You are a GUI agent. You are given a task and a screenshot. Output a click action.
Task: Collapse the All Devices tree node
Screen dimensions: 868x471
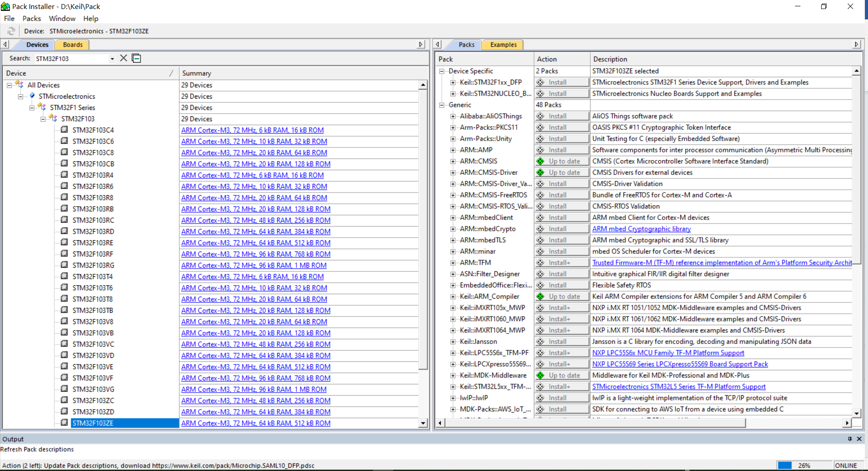coord(9,85)
